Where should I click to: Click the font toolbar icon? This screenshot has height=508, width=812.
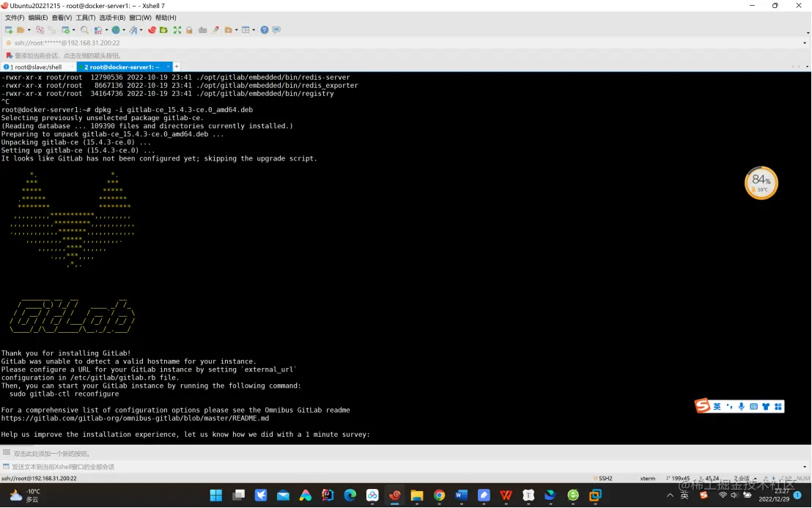133,30
